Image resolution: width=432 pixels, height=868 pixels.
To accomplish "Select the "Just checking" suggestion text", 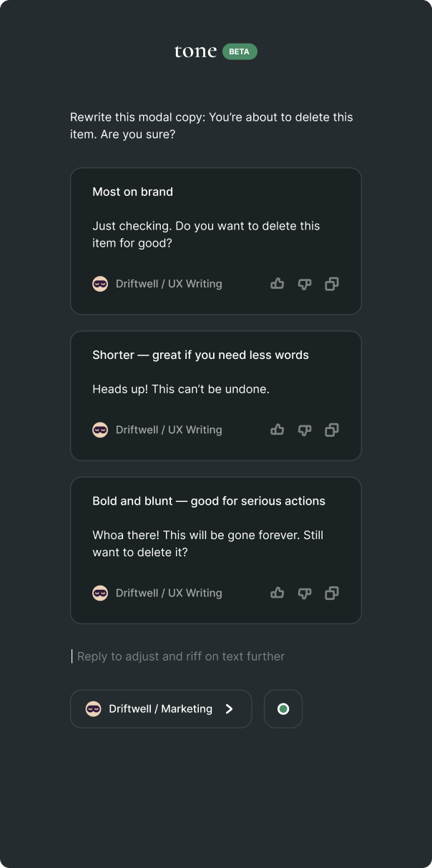I will click(x=206, y=235).
